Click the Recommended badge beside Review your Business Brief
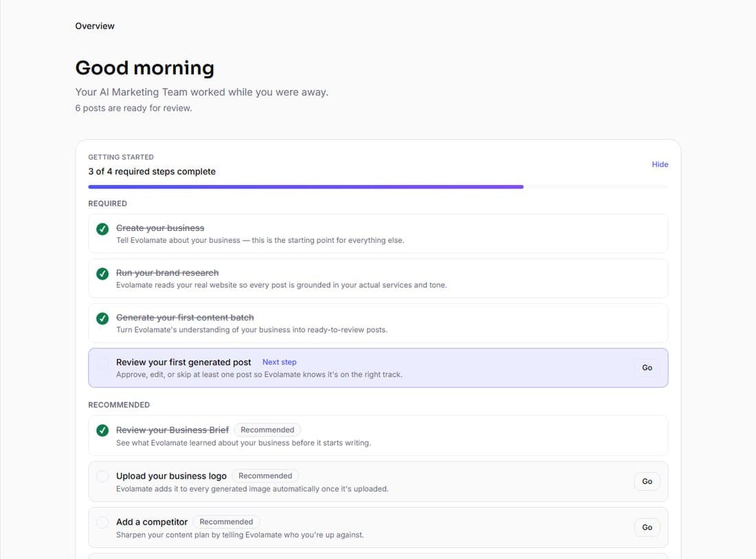This screenshot has height=559, width=756. coord(267,430)
